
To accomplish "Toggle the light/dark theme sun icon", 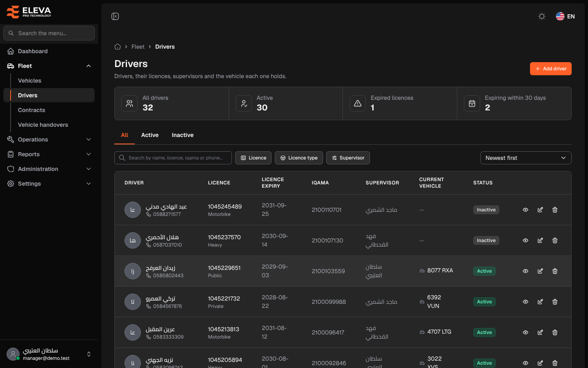I will [542, 16].
